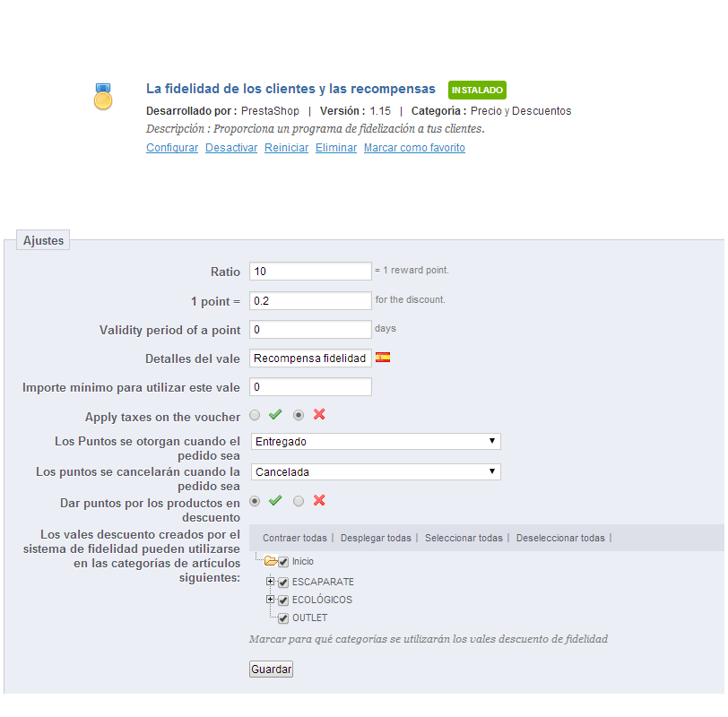Click the Validity period of a point field
This screenshot has height=717, width=728.
(310, 330)
